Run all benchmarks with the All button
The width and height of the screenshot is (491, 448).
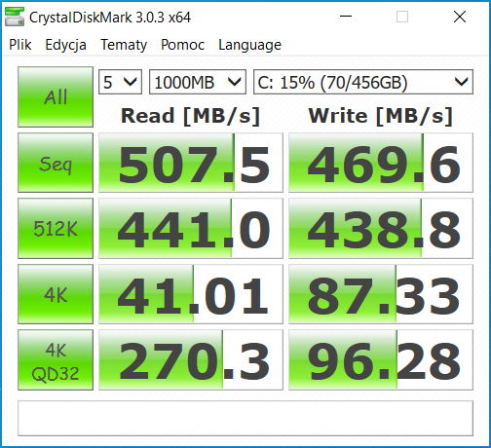56,96
